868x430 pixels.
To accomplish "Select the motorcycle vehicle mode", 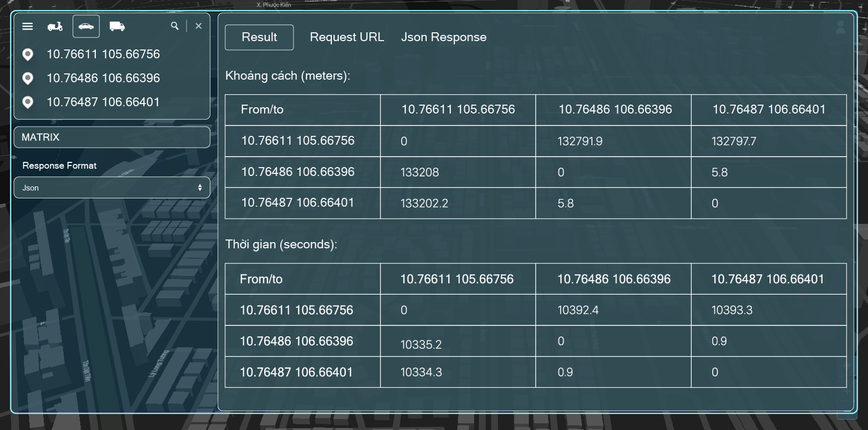I will pos(55,27).
